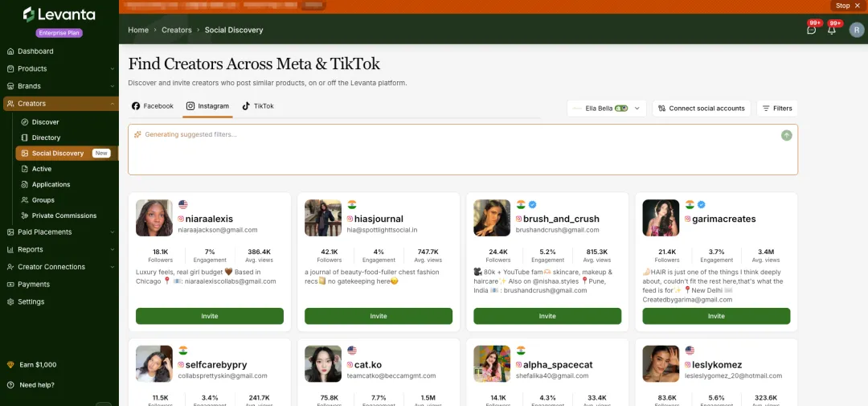Viewport: 868px width, 406px height.
Task: Click the Paid Placements icon
Action: click(10, 232)
